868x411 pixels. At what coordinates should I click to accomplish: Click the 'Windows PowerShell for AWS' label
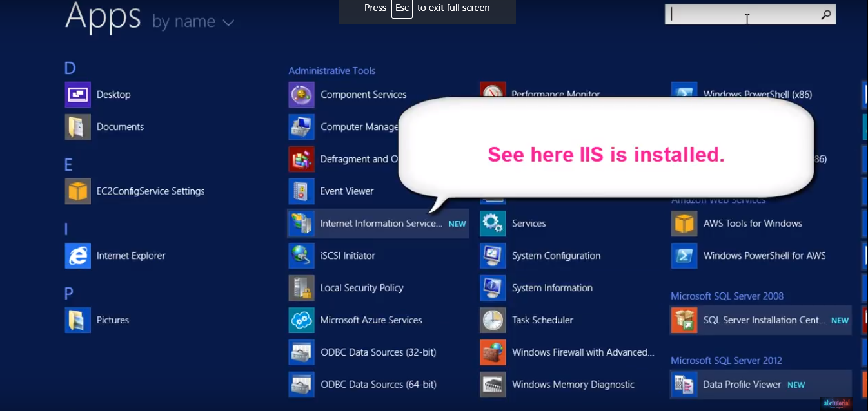coord(765,256)
